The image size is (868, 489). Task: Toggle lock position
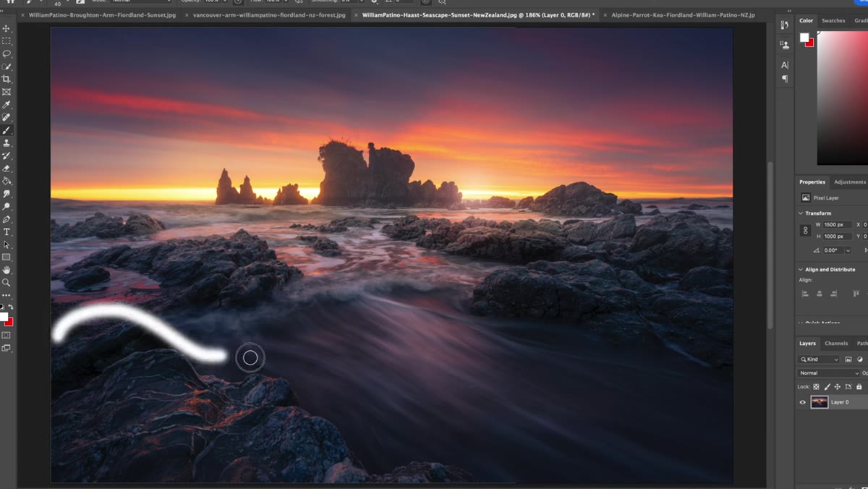(x=838, y=387)
